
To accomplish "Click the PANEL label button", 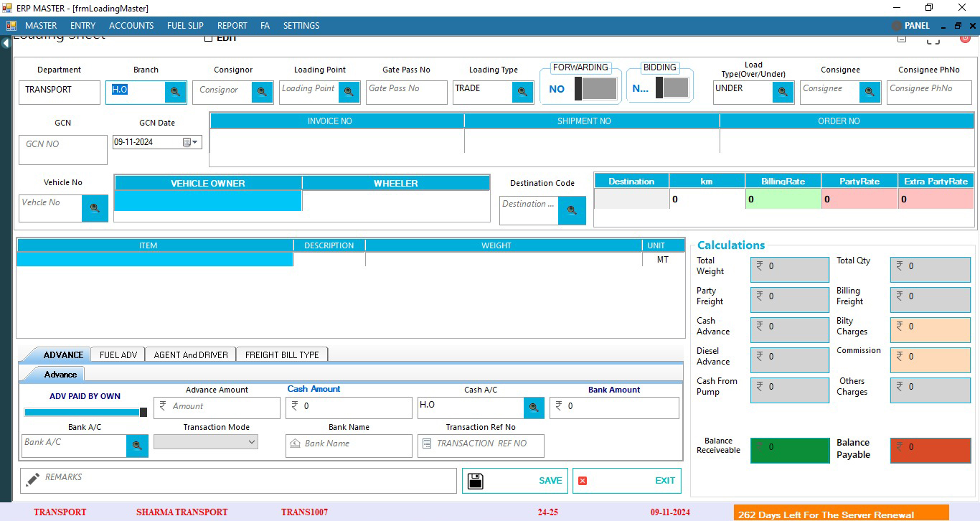I will pos(917,26).
